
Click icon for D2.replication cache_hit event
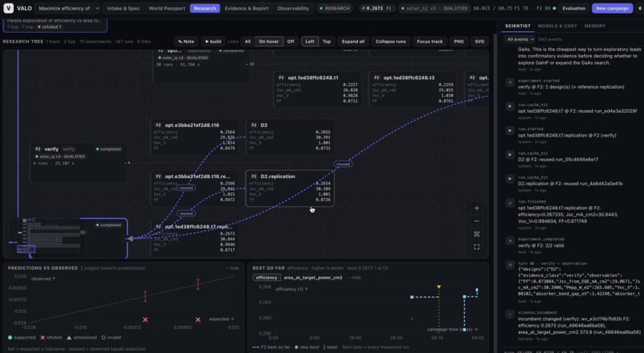[x=510, y=179]
